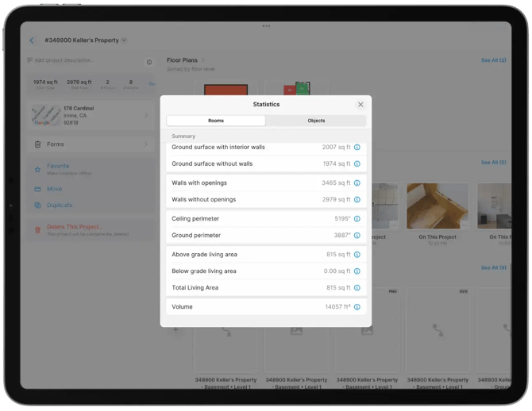The height and width of the screenshot is (411, 532).
Task: View info for Ground perimeter value
Action: click(x=357, y=236)
